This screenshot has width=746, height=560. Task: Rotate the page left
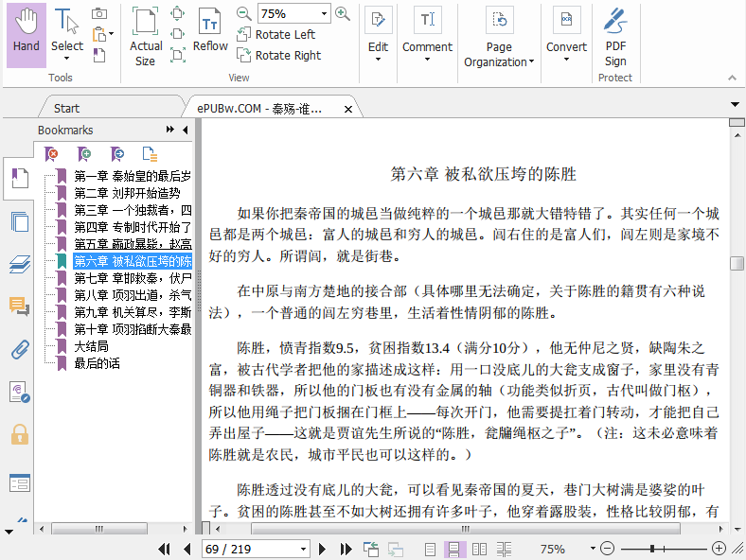[x=275, y=35]
